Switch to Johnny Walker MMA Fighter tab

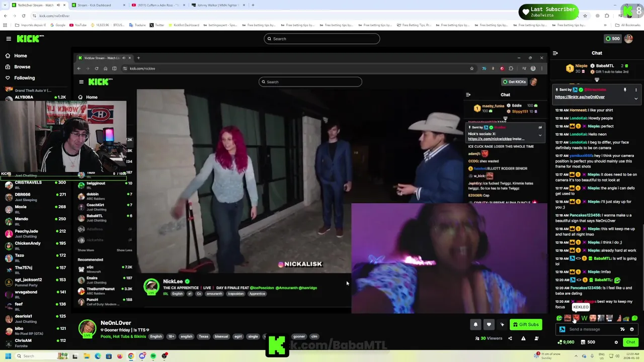click(218, 5)
